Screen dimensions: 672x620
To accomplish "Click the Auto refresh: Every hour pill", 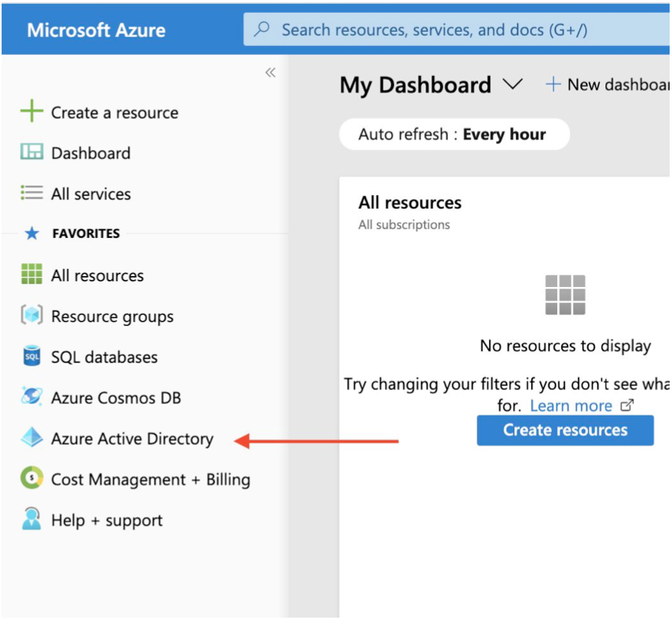I will (454, 134).
